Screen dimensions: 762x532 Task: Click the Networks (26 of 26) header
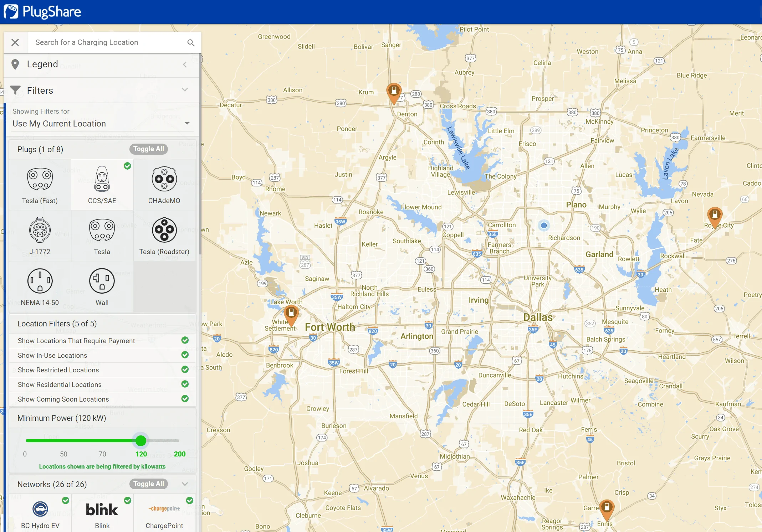[52, 484]
